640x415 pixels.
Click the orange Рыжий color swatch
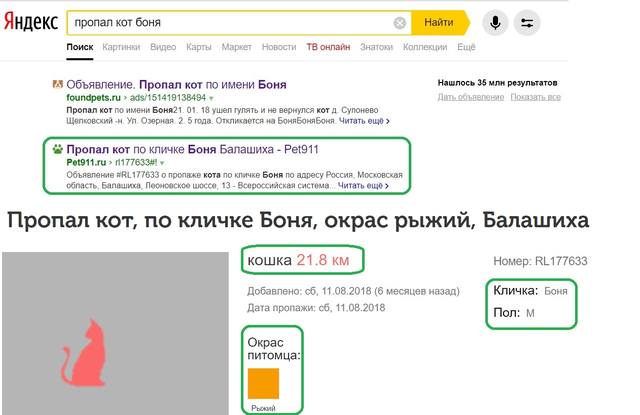pos(263,384)
